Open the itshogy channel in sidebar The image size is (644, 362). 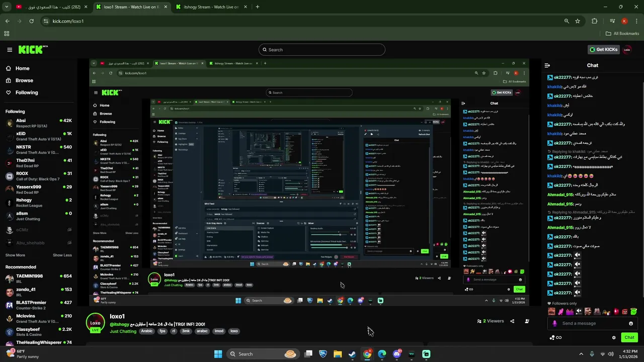(38, 203)
